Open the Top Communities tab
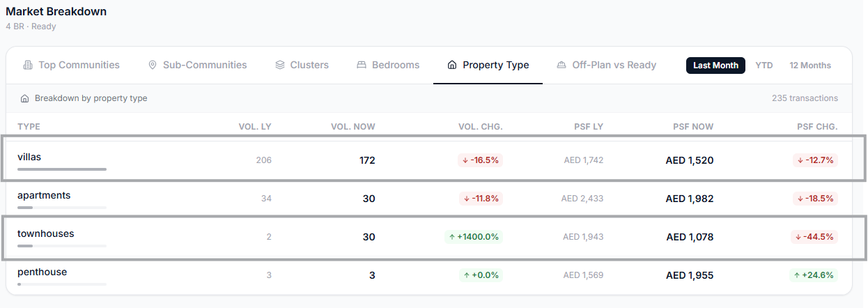Viewport: 868px width, 308px height. click(71, 65)
